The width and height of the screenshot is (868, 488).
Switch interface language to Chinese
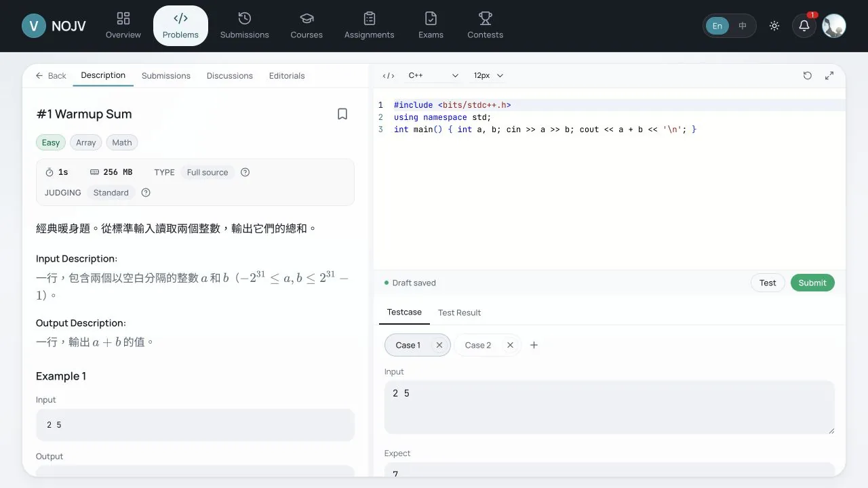(x=743, y=26)
